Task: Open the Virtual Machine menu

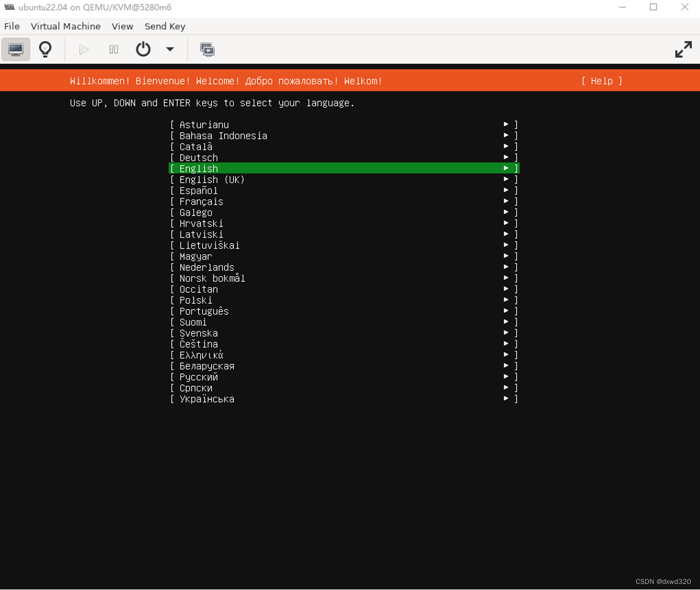Action: pos(65,26)
